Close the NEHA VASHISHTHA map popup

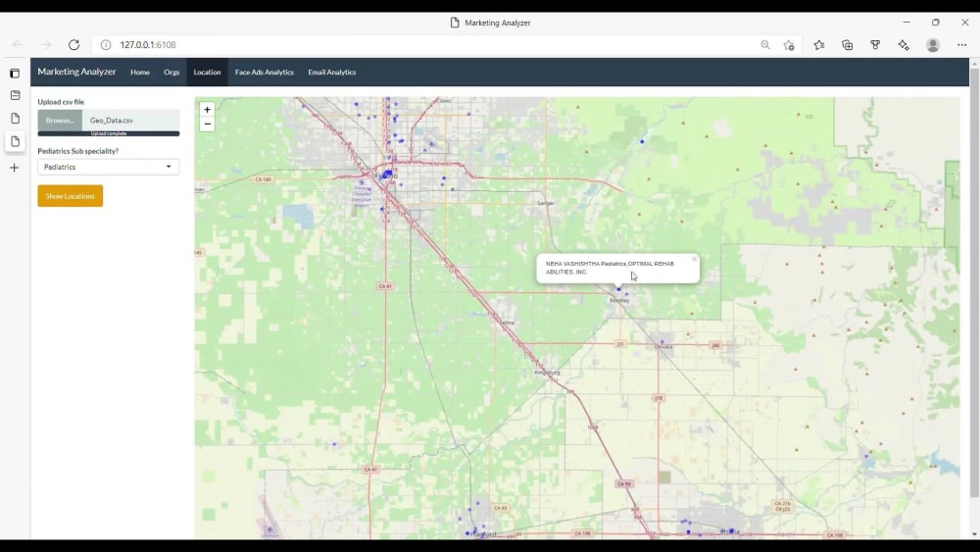click(694, 259)
